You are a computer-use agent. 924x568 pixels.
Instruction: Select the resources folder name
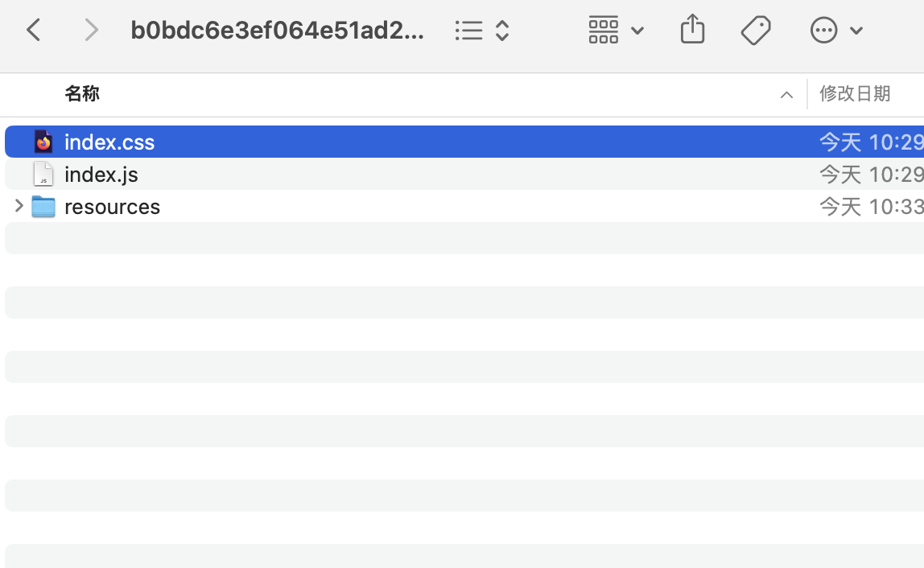coord(113,207)
